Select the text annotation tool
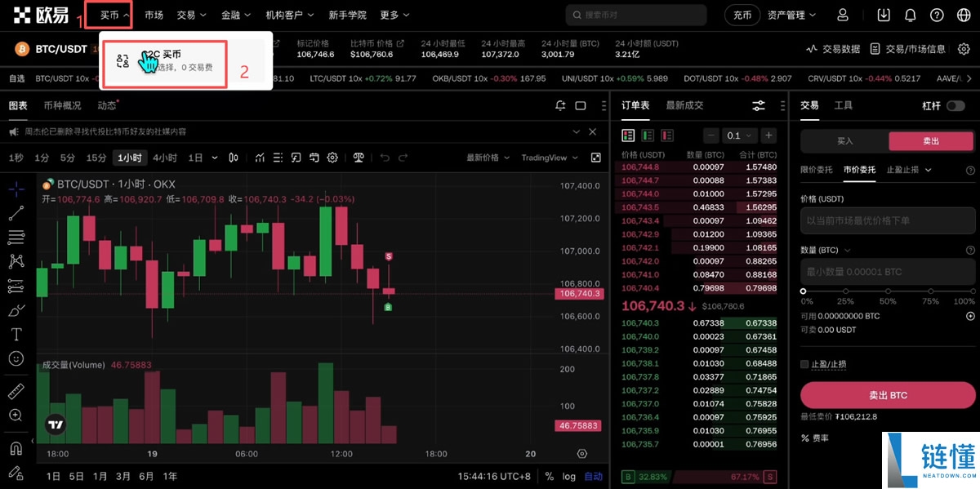 pyautogui.click(x=16, y=334)
